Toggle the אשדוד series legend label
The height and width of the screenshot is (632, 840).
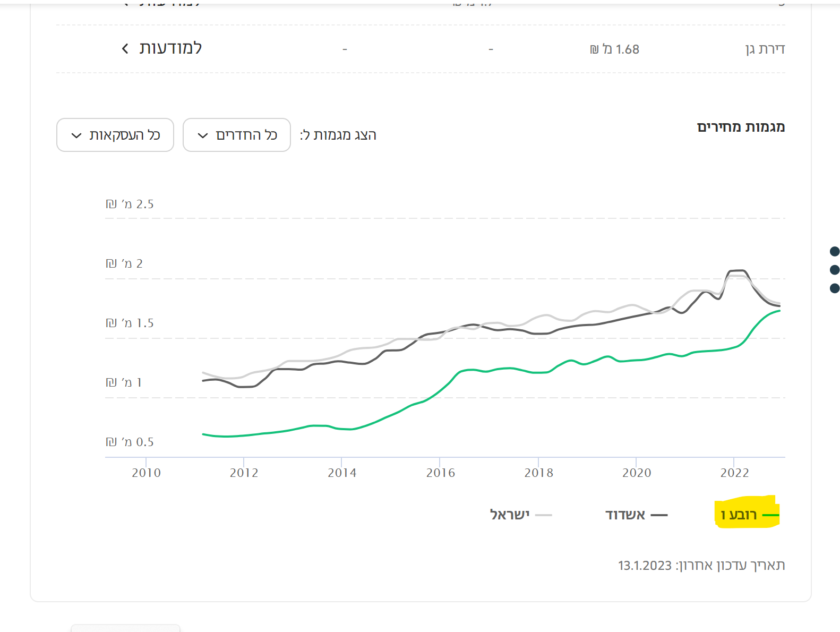tap(625, 515)
